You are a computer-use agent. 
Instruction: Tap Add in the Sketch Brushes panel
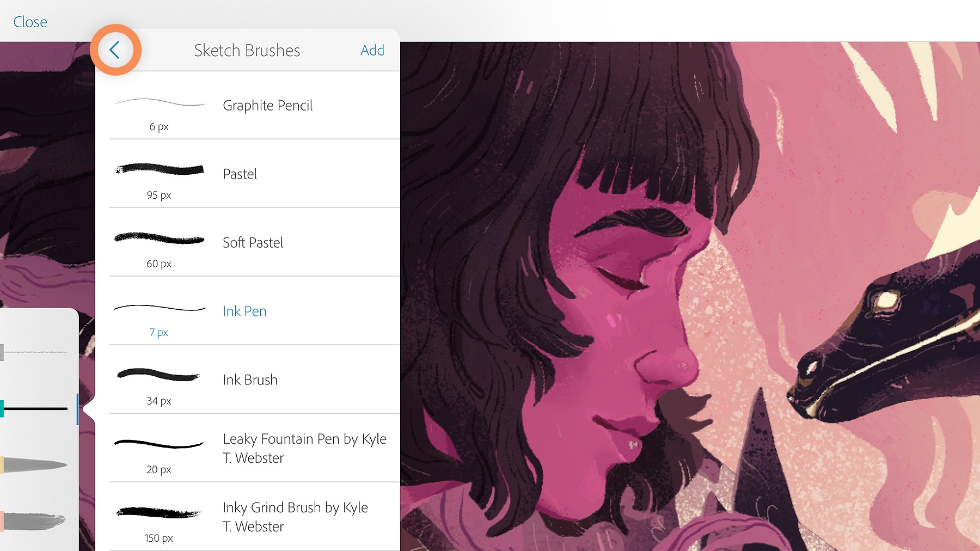pyautogui.click(x=372, y=50)
